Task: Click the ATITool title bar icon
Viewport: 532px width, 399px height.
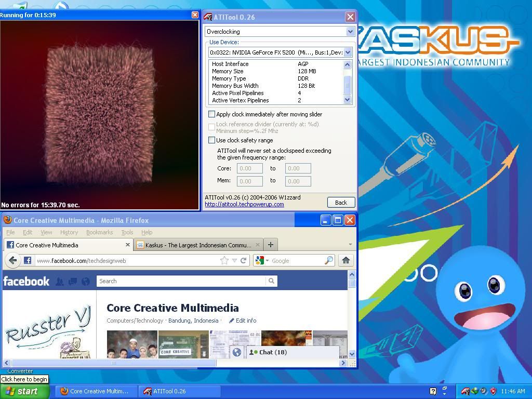Action: (x=208, y=17)
